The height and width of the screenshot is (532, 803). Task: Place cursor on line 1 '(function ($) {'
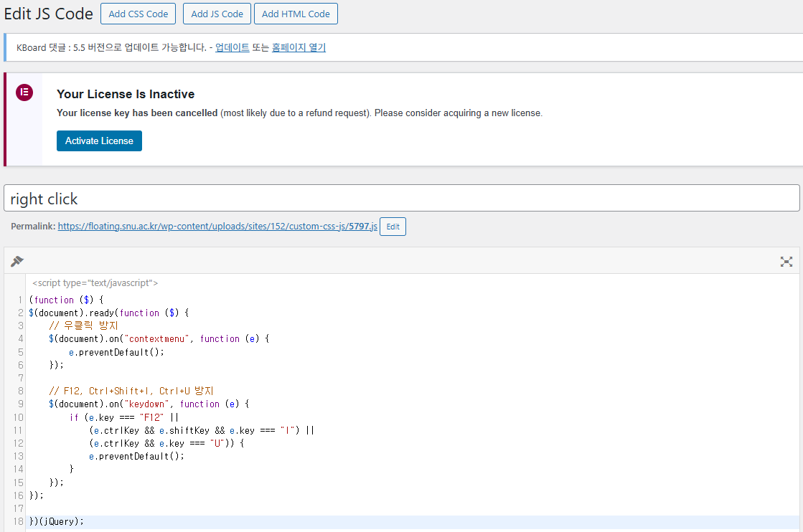point(66,300)
